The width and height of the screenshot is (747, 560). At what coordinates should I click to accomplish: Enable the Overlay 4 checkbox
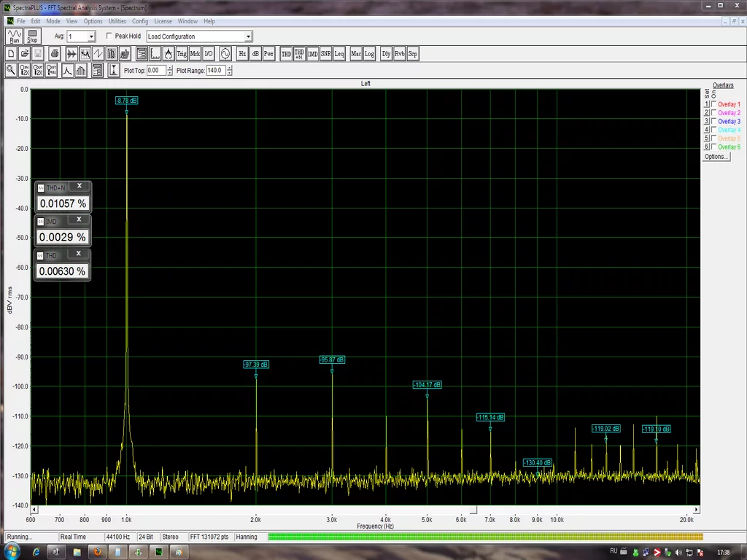[x=713, y=130]
